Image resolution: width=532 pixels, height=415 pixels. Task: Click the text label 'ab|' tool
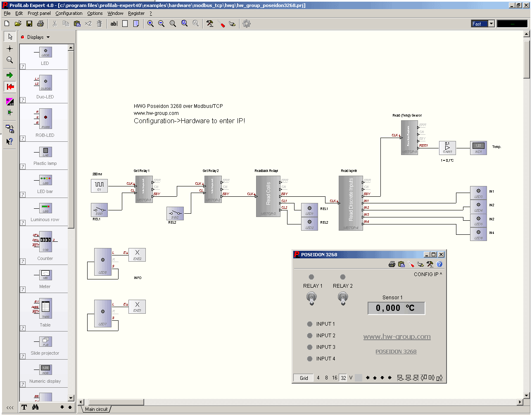point(114,24)
